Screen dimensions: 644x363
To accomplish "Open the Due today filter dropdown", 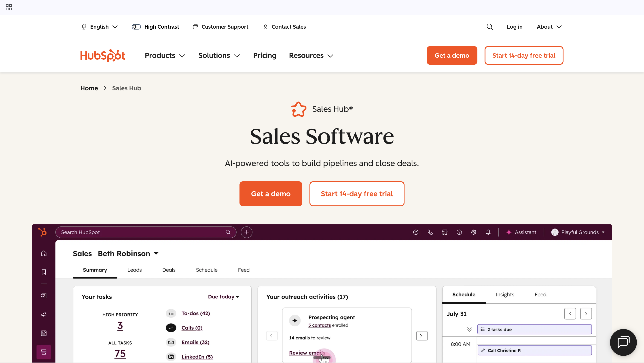I will point(224,297).
